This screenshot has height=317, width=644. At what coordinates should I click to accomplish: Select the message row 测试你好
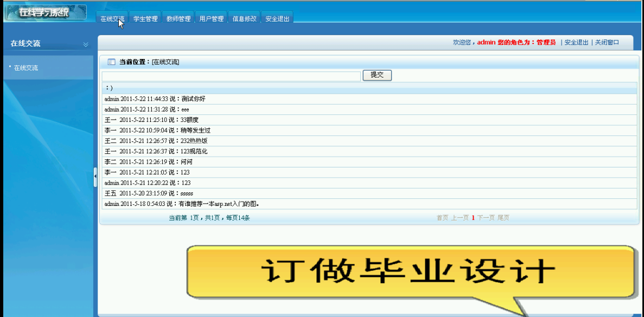pos(369,99)
